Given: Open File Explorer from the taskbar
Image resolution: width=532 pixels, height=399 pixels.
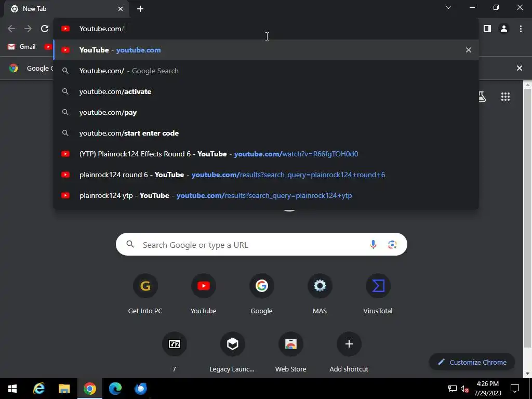Looking at the screenshot, I should 64,389.
